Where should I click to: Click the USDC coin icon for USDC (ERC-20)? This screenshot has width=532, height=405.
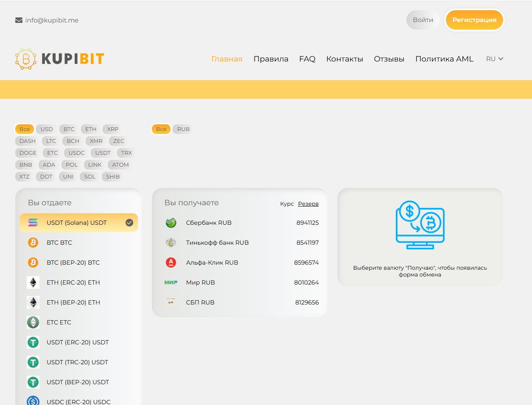coord(33,401)
